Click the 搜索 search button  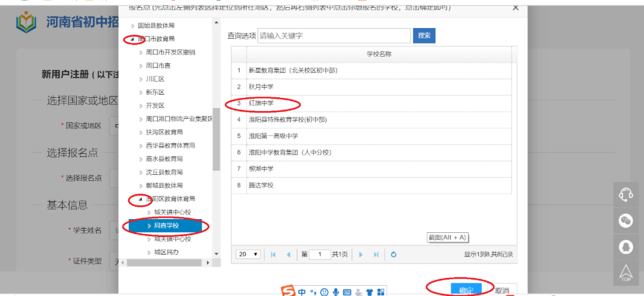[424, 36]
